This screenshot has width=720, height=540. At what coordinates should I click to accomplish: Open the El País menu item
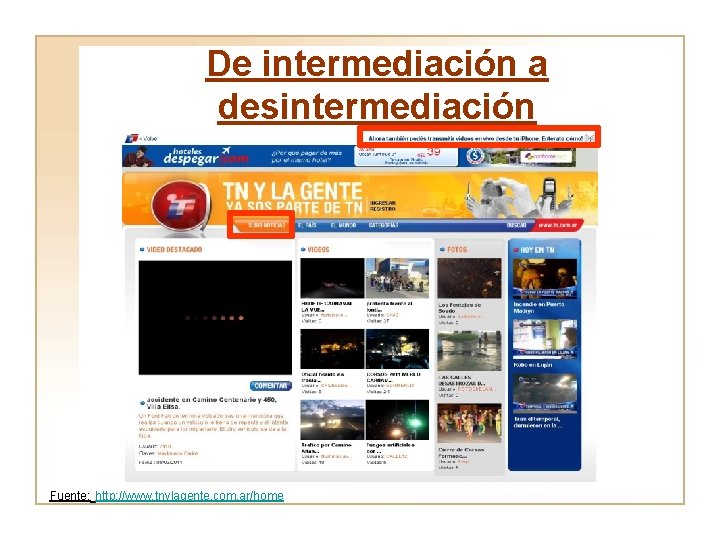(307, 225)
